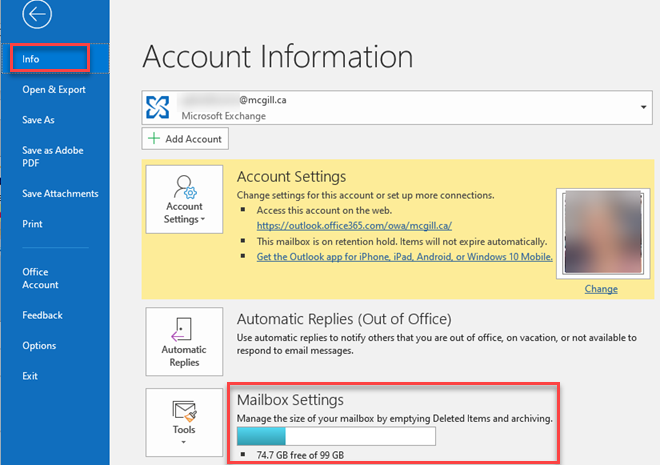
Task: Open the Account Settings dropdown button
Action: coord(184,199)
